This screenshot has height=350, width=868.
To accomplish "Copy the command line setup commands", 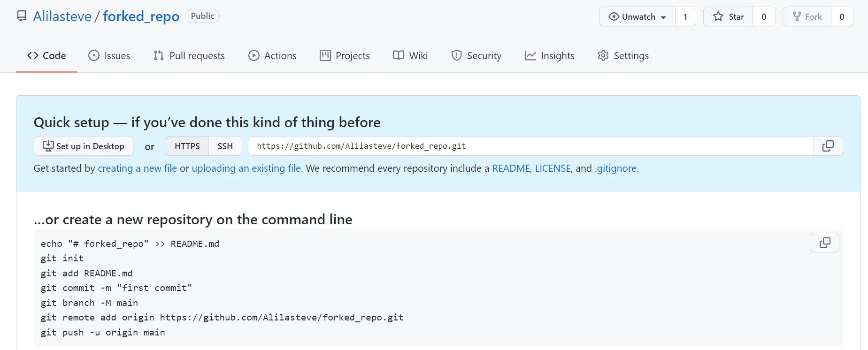I will [x=825, y=243].
